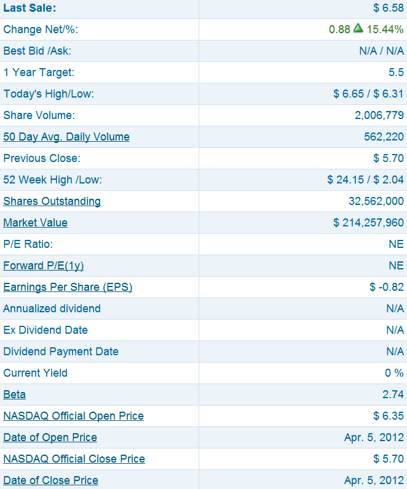This screenshot has width=407, height=489.
Task: Select the 0.88 net change value
Action: pyautogui.click(x=339, y=29)
